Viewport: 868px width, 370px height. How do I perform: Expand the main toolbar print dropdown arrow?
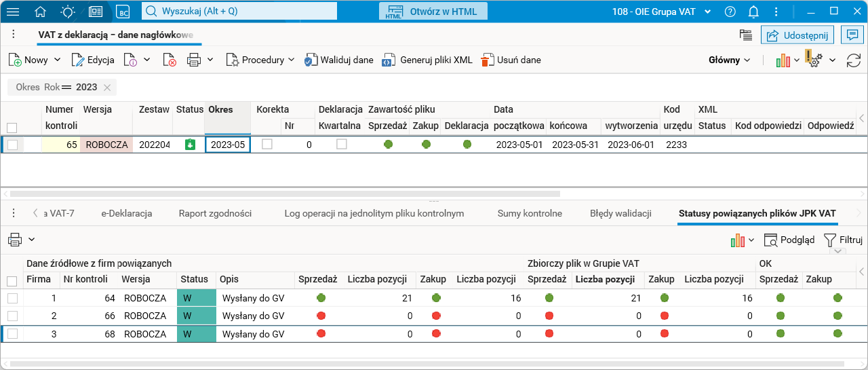click(210, 60)
